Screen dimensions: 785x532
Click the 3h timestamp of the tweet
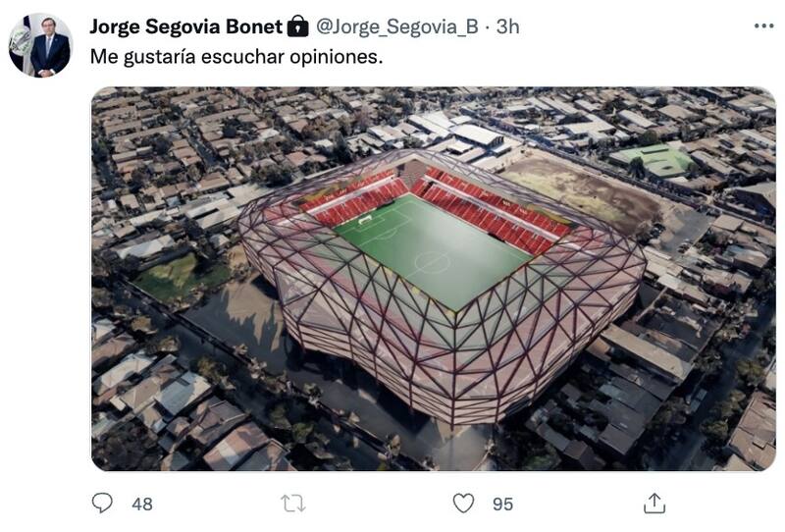click(507, 27)
